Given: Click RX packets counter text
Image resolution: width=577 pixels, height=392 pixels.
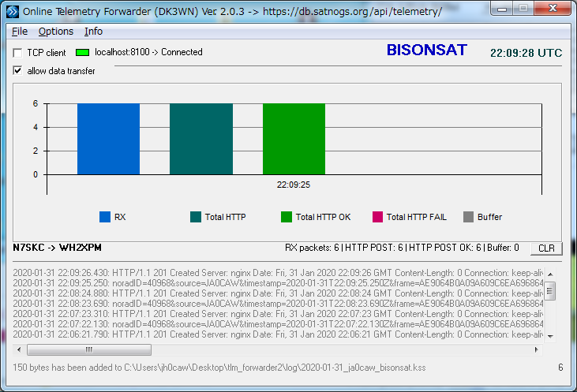Looking at the screenshot, I should [312, 248].
